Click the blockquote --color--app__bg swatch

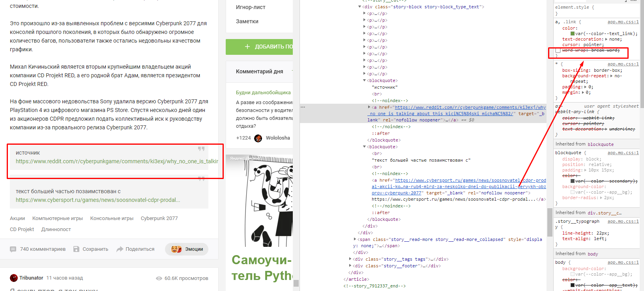(573, 192)
